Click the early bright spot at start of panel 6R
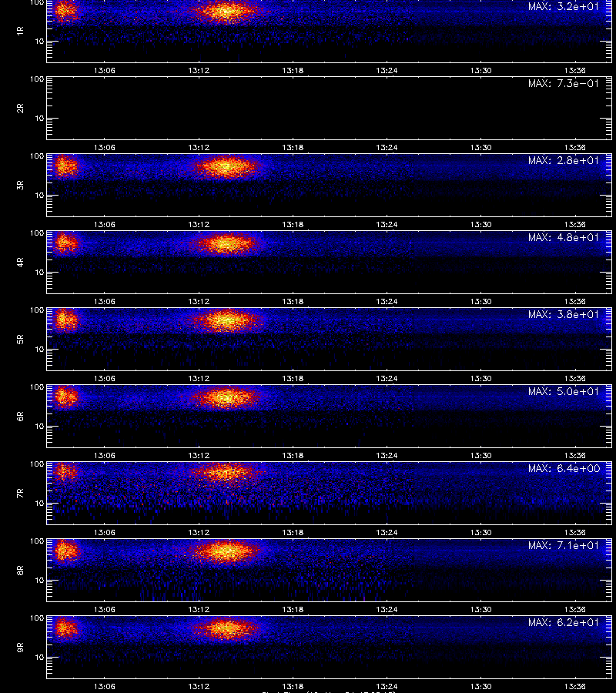 65,397
